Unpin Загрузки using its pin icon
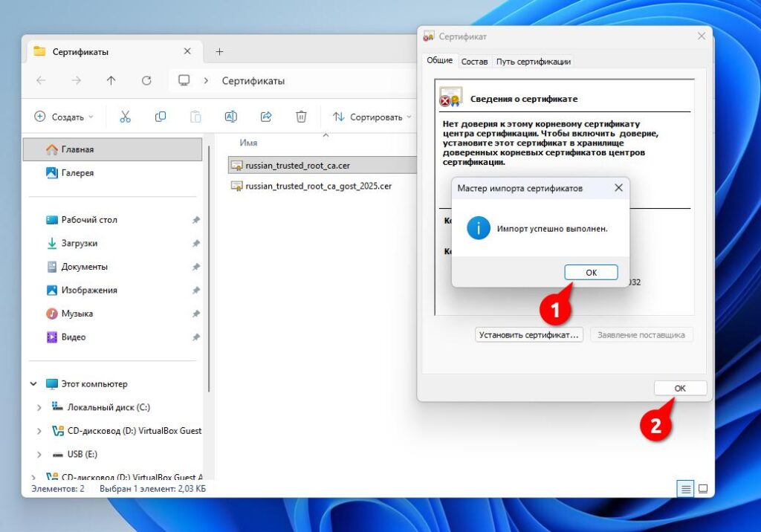The image size is (761, 532). point(195,243)
